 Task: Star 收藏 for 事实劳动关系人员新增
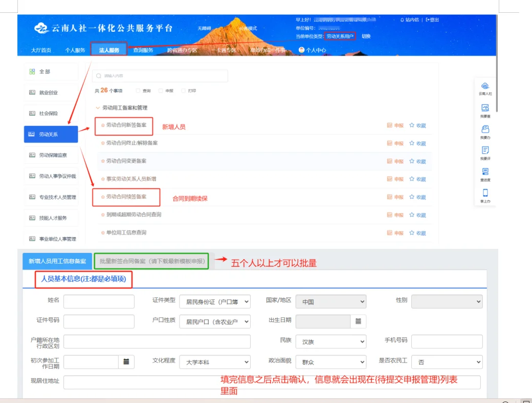(417, 179)
